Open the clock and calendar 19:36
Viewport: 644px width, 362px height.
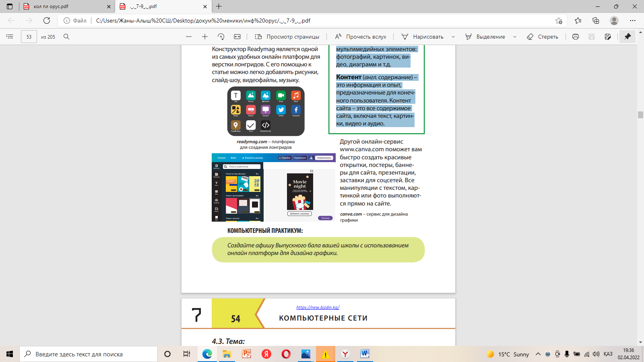click(628, 354)
